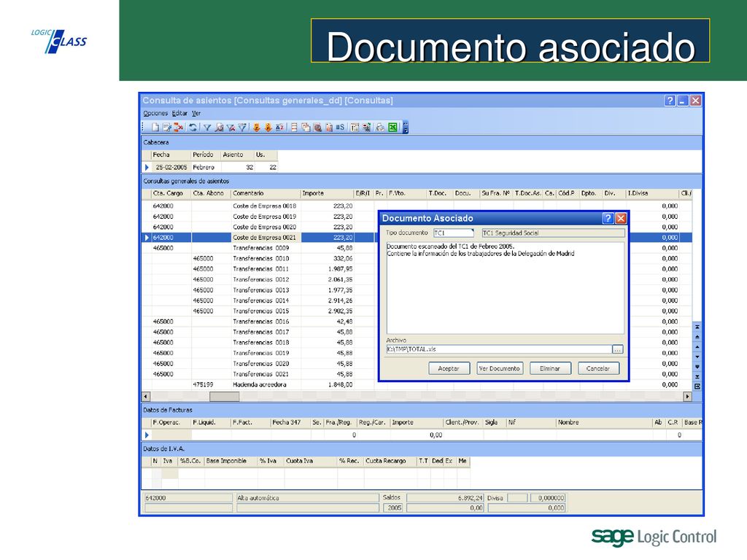
Task: Click the Eliminar button
Action: pos(550,368)
